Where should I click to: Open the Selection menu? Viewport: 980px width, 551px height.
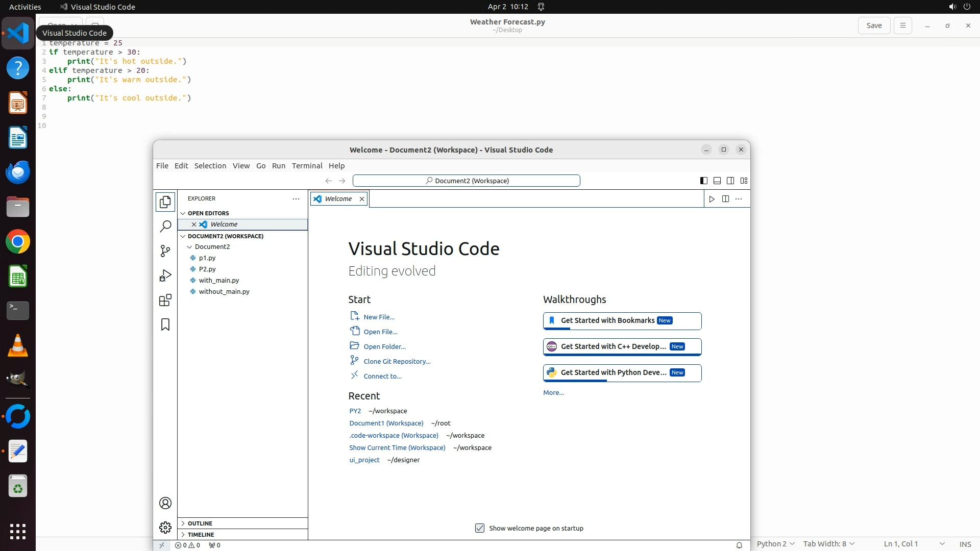tap(210, 166)
